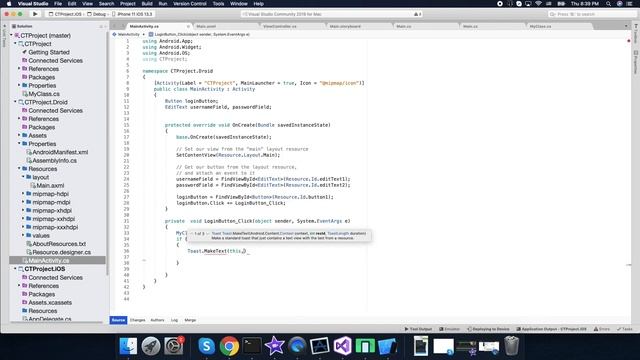
Task: Open Terminal from the Dock
Action: (x=252, y=346)
